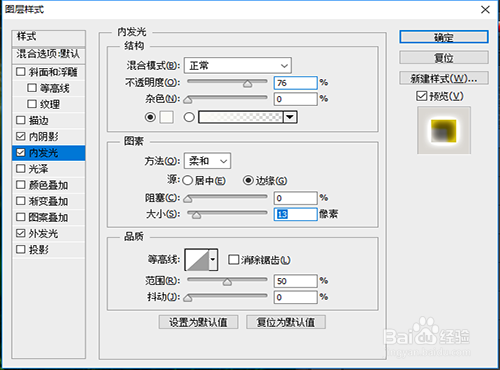
Task: Enable the 纹理 checkbox
Action: 32,104
